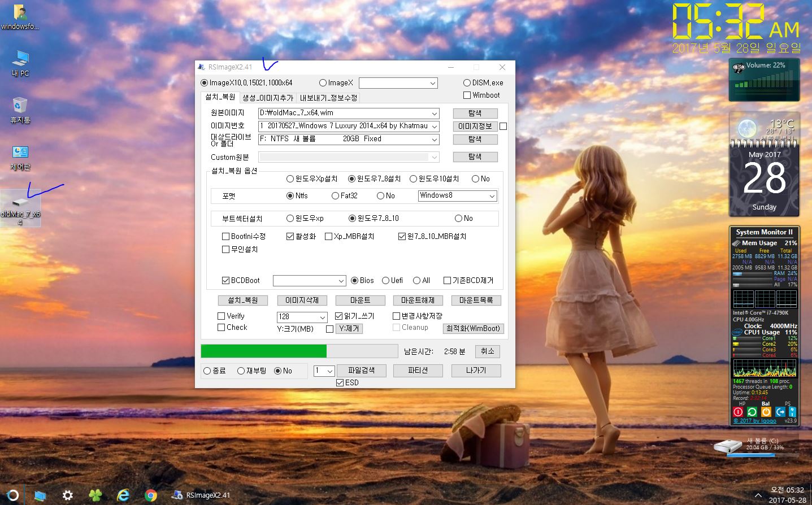The width and height of the screenshot is (812, 505).
Task: Click the green restore progress bar
Action: 299,351
